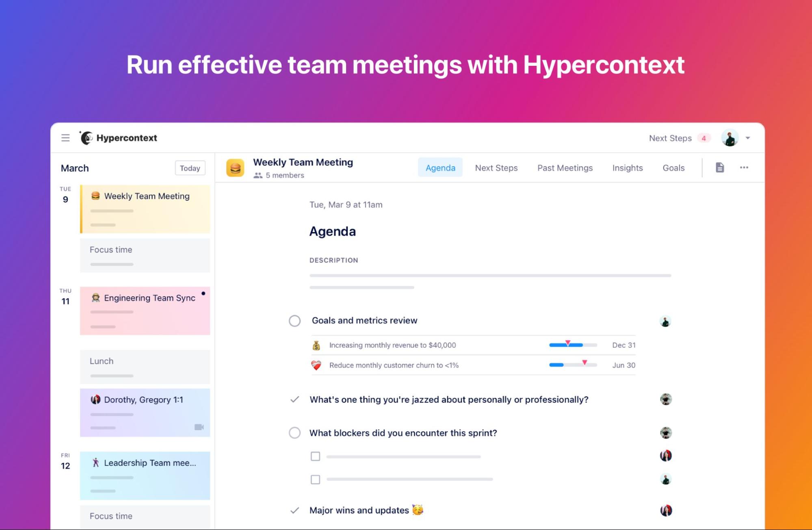Open the Insights tab
Screen dimensions: 812x530
point(627,167)
